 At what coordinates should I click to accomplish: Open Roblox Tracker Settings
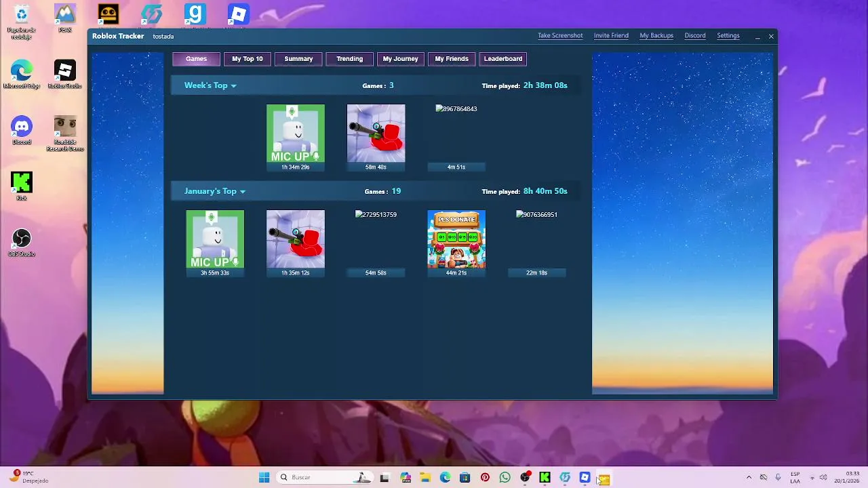point(728,36)
